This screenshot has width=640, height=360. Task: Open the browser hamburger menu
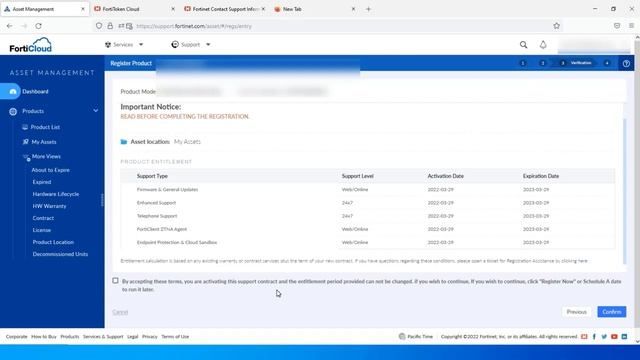(631, 26)
